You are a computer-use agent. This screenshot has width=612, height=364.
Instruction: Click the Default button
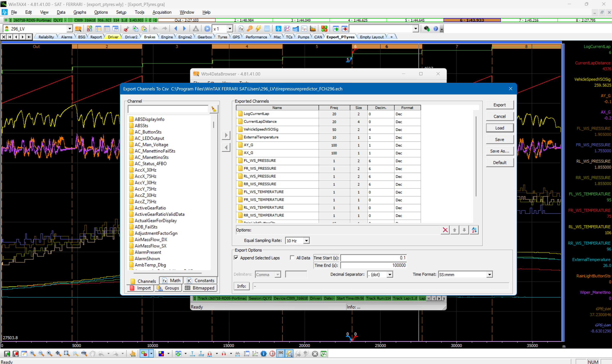[x=499, y=163]
